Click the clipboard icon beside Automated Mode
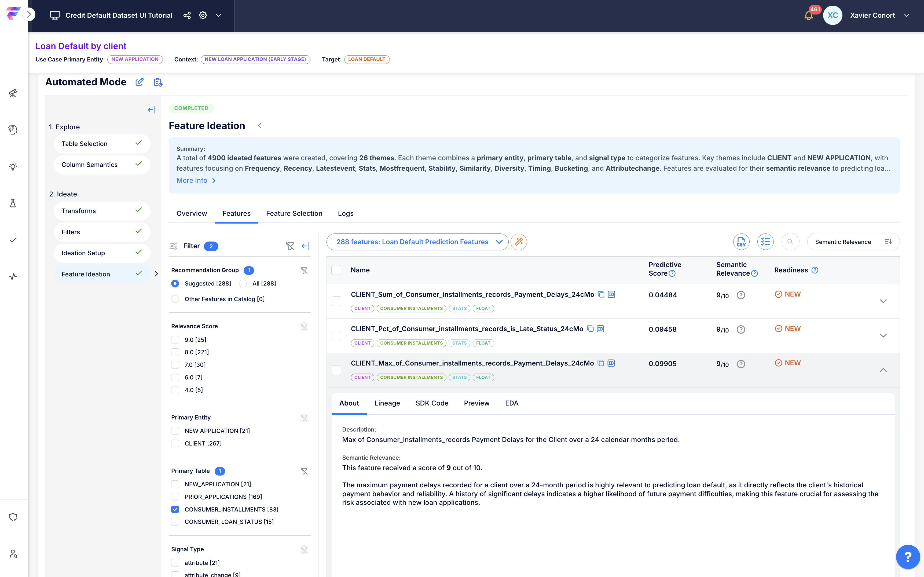924x577 pixels. 158,82
